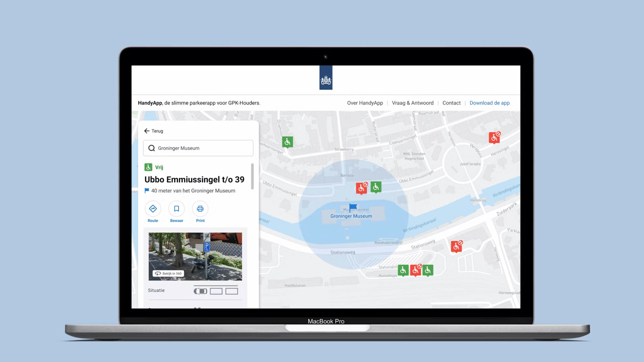Click the Hunzehuys map label
The height and width of the screenshot is (362, 644).
click(388, 276)
